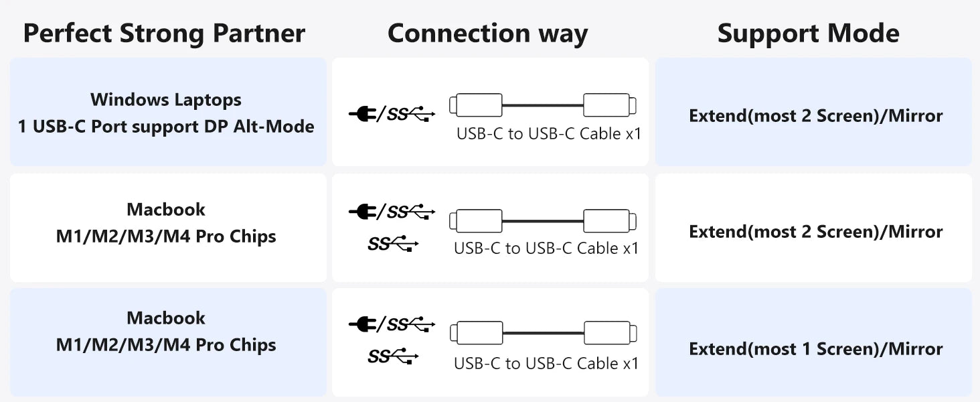Click standalone SuperSpeed USB icon in 1-screen Macbook row
This screenshot has width=980, height=402.
click(x=393, y=358)
